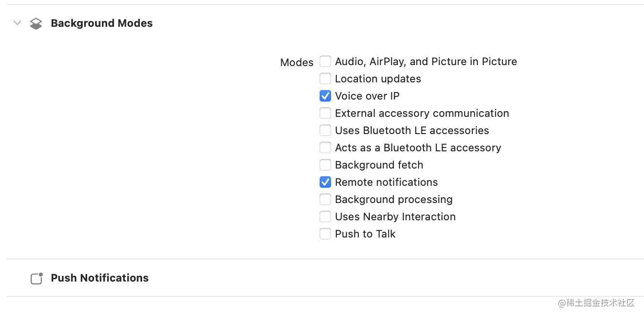Tick the Push to Talk checkbox
Screen dimensions: 644x317
tap(325, 234)
